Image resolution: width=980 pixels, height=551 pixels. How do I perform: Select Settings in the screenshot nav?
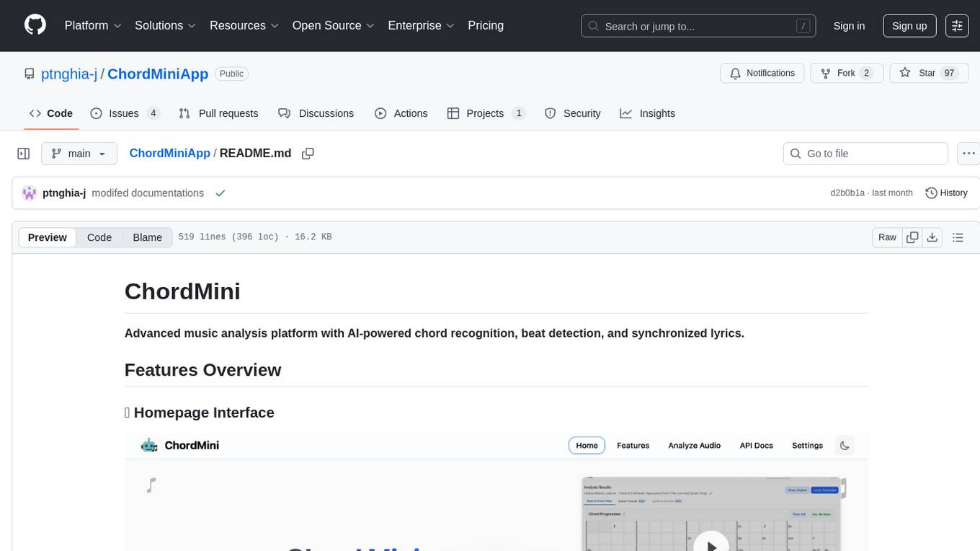(x=807, y=445)
